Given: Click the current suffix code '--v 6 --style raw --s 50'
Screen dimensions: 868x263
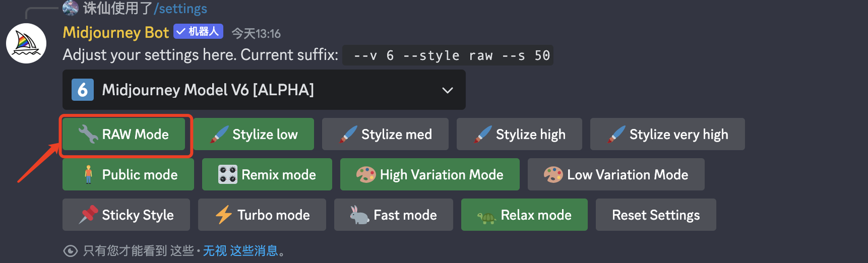Looking at the screenshot, I should click(x=448, y=55).
